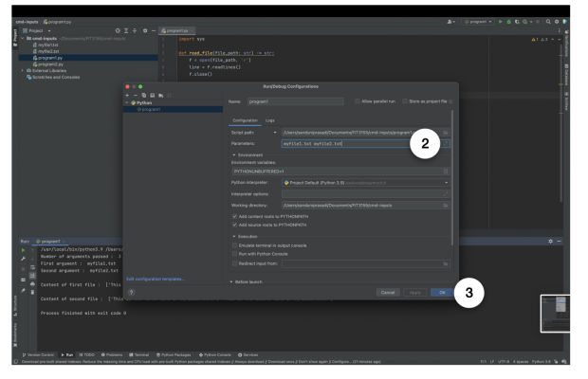The image size is (588, 379).
Task: Collapse the Environment section
Action: point(234,155)
